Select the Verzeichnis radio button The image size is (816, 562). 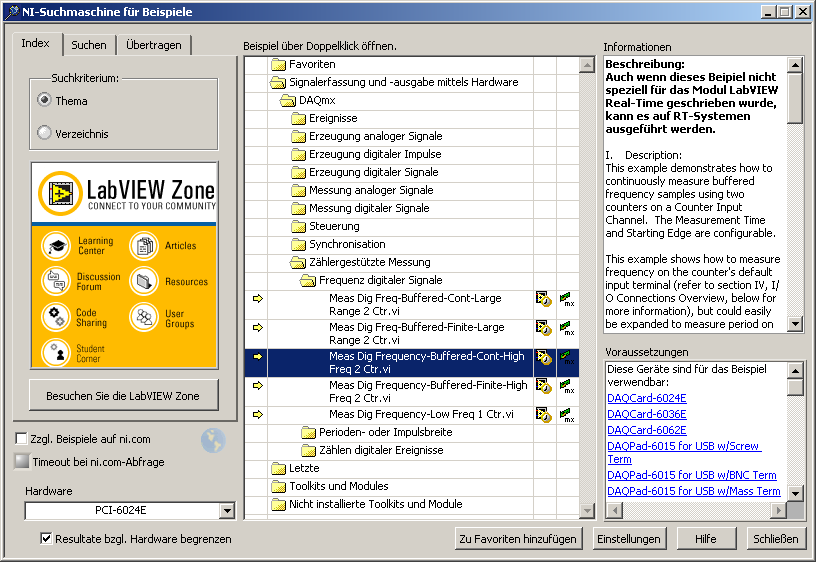(44, 133)
